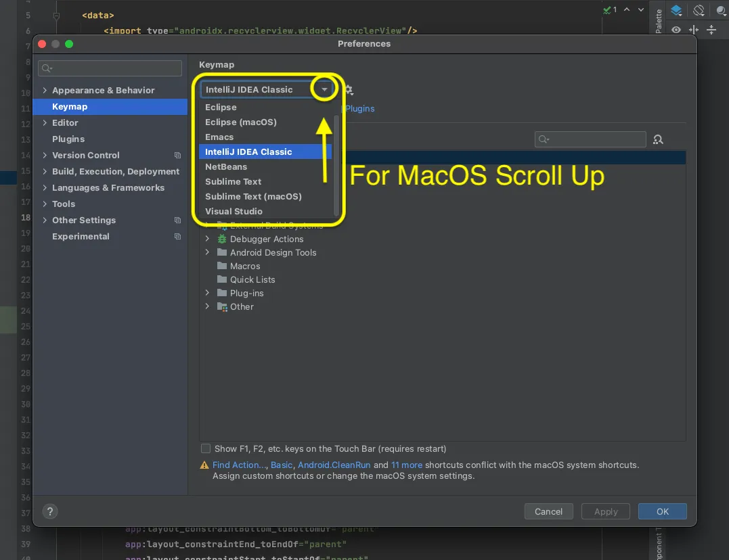Click project-level icon beside Experimental

[x=177, y=237]
